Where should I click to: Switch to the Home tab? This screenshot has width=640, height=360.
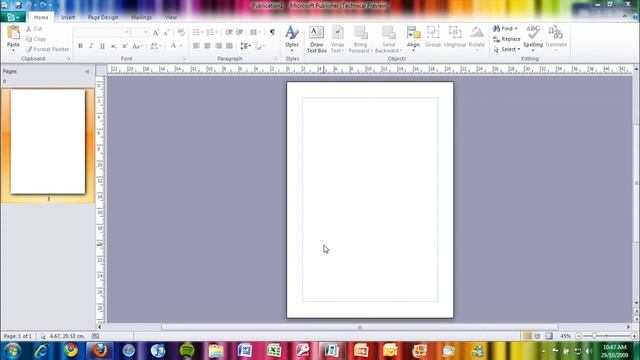point(41,18)
